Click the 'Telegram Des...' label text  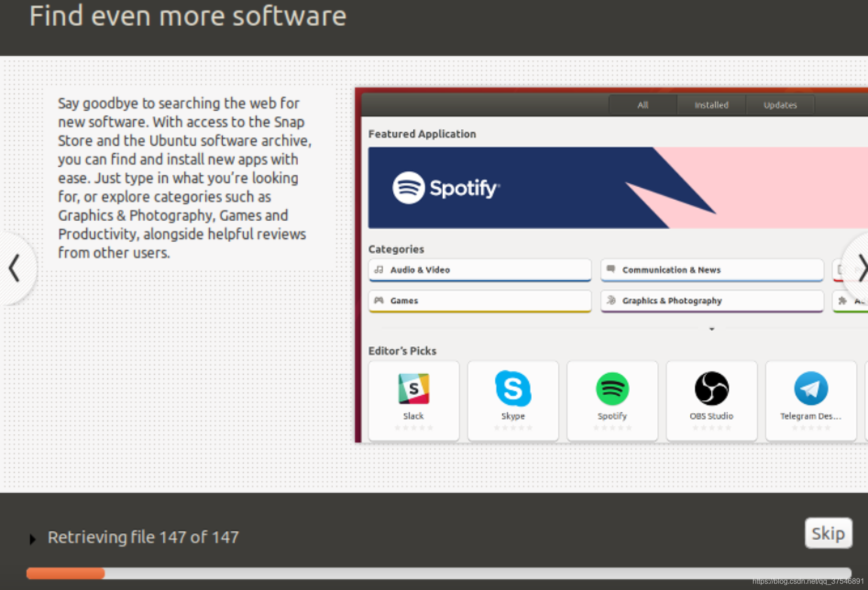tap(811, 416)
